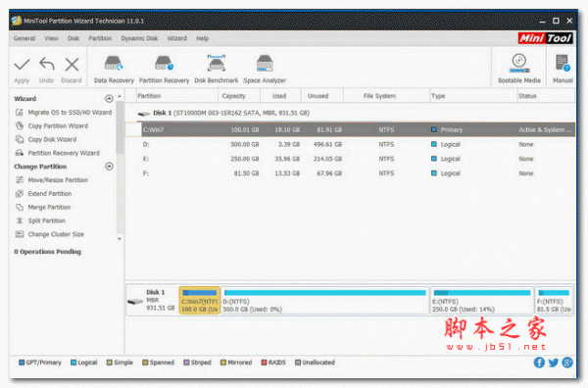
Task: Discard all pending operations
Action: click(72, 70)
